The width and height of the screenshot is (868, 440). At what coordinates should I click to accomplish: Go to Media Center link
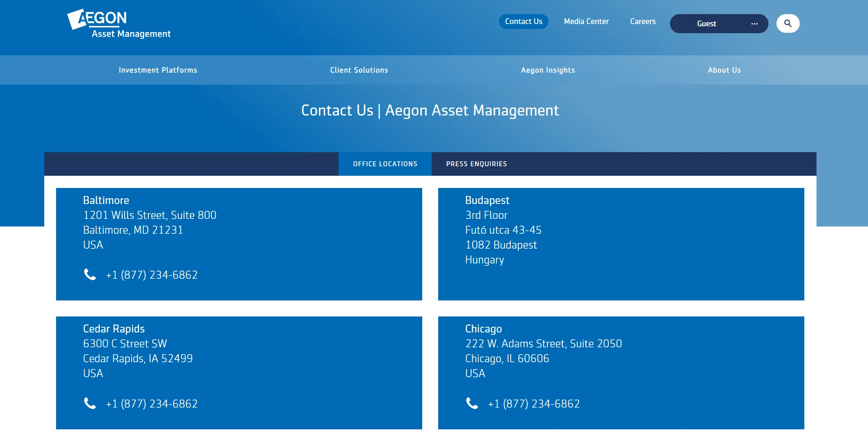[x=586, y=22]
